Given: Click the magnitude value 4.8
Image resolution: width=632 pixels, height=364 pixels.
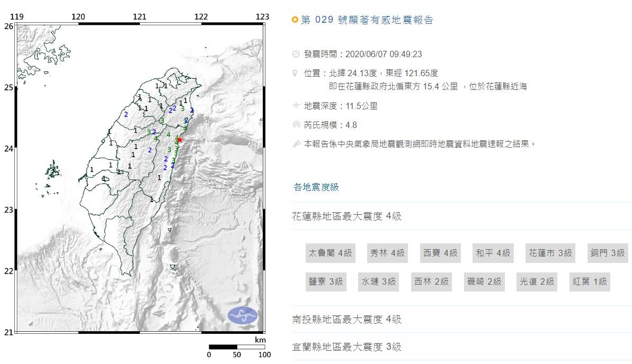Looking at the screenshot, I should coord(351,125).
